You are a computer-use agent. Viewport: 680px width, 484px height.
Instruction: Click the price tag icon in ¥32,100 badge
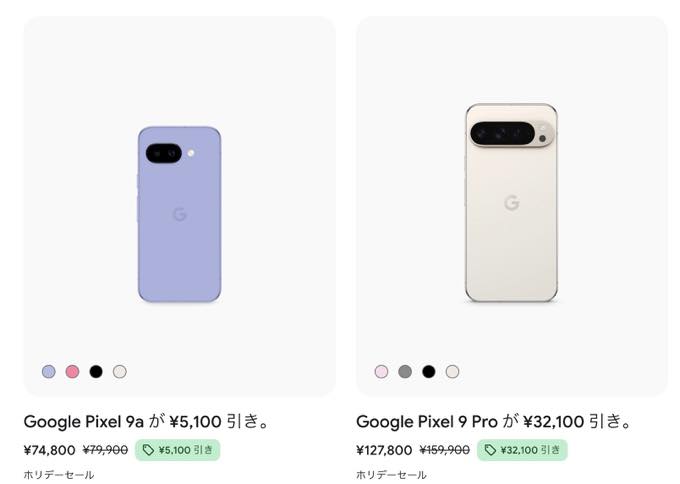490,450
